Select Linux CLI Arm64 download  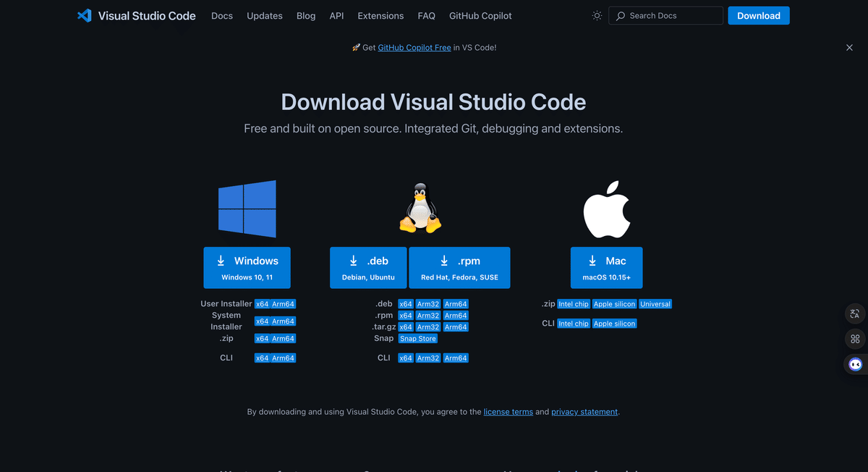[x=456, y=358]
